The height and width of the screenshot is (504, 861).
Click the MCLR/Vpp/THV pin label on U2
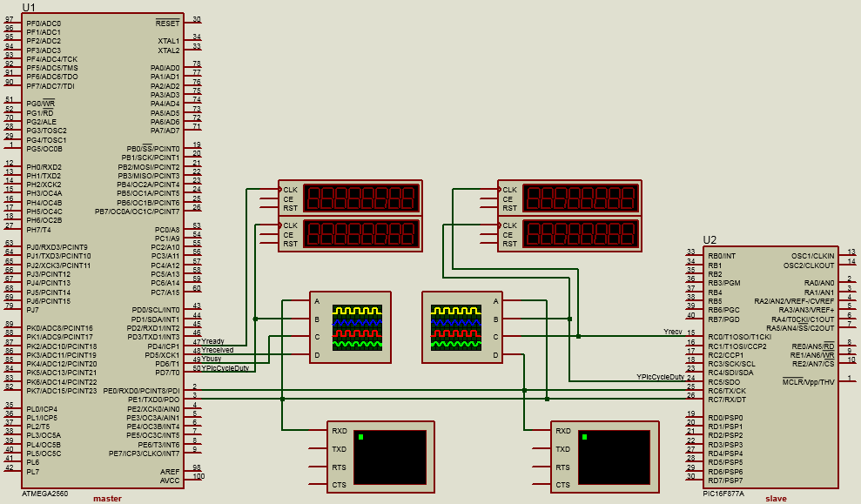808,382
